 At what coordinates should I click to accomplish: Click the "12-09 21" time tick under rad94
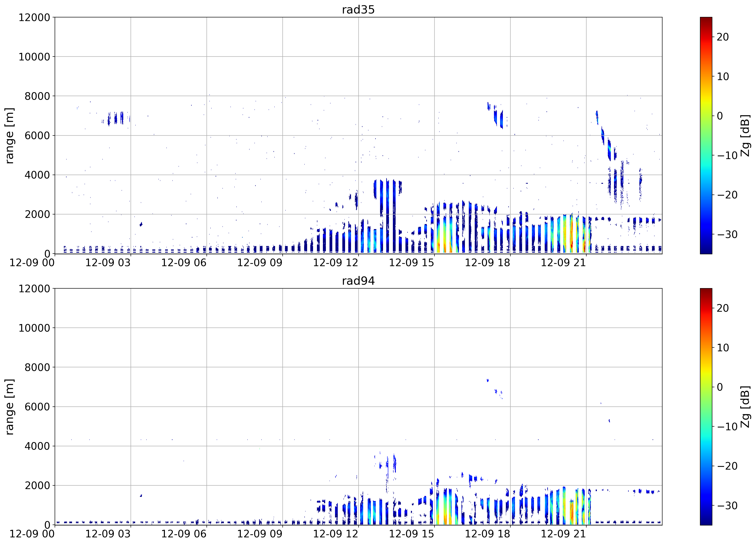pos(563,534)
